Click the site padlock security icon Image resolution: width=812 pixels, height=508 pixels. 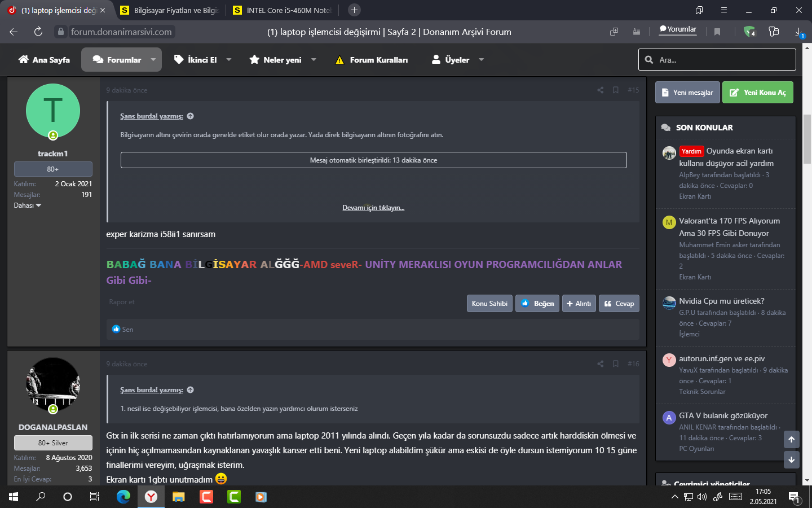click(x=61, y=32)
